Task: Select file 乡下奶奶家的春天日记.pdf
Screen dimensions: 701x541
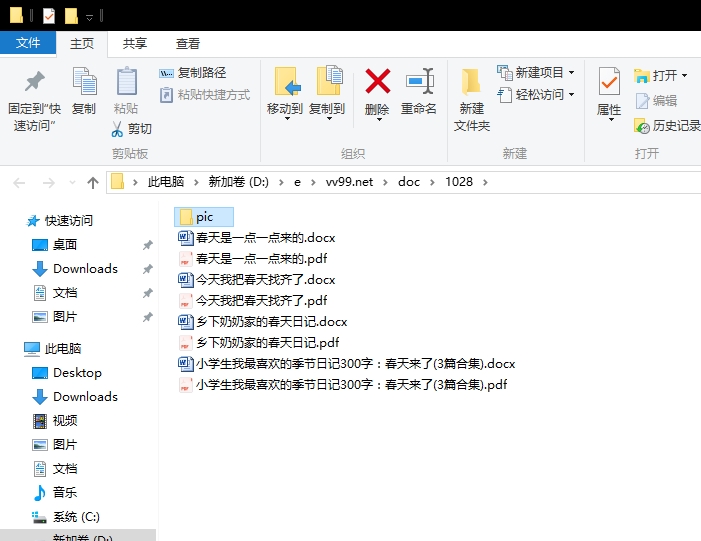Action: (258, 342)
